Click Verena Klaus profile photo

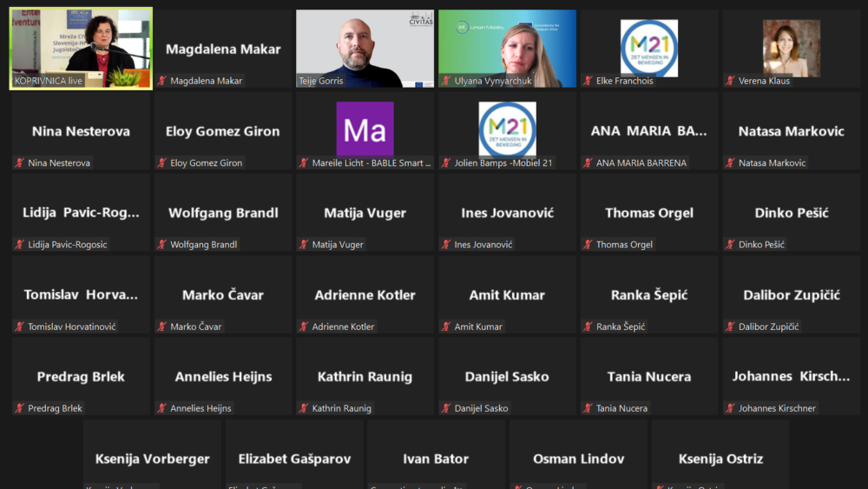[792, 48]
